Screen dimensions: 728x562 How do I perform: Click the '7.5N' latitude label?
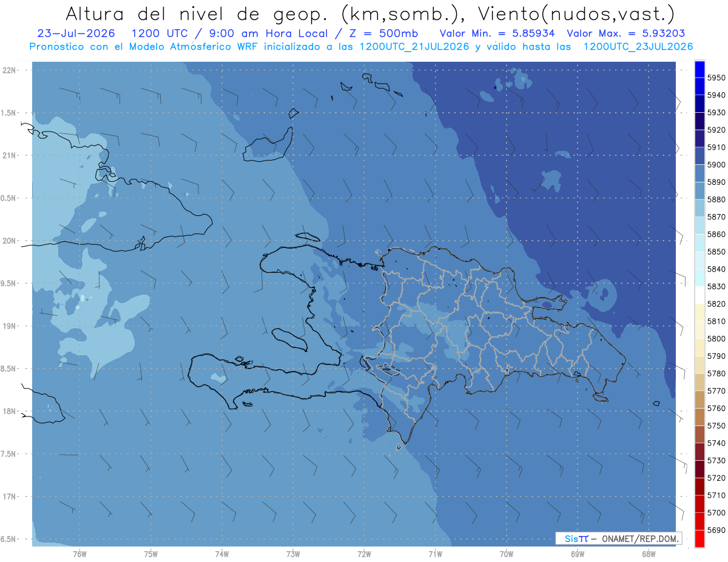tap(8, 454)
